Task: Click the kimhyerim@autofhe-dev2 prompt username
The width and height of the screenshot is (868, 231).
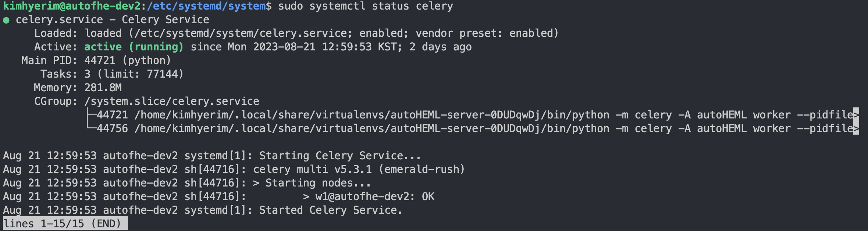Action: tap(72, 6)
